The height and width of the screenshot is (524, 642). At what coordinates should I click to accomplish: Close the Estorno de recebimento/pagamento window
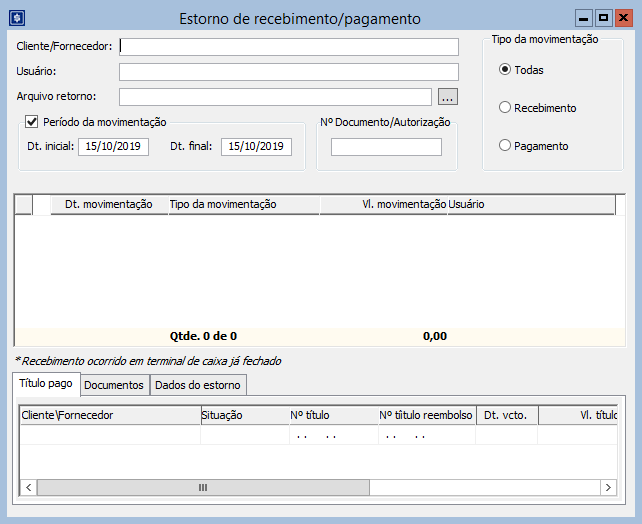(x=622, y=18)
